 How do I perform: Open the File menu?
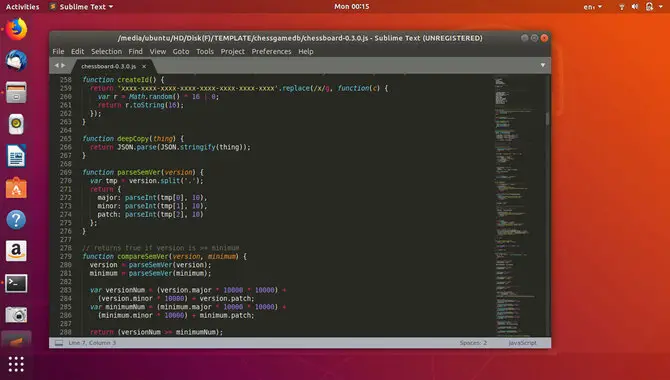(58, 51)
